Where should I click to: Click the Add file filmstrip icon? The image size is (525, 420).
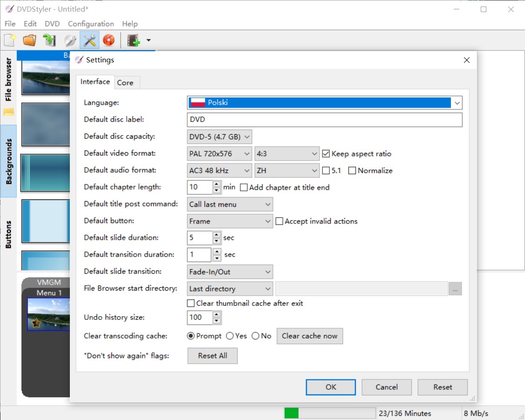[x=134, y=41]
